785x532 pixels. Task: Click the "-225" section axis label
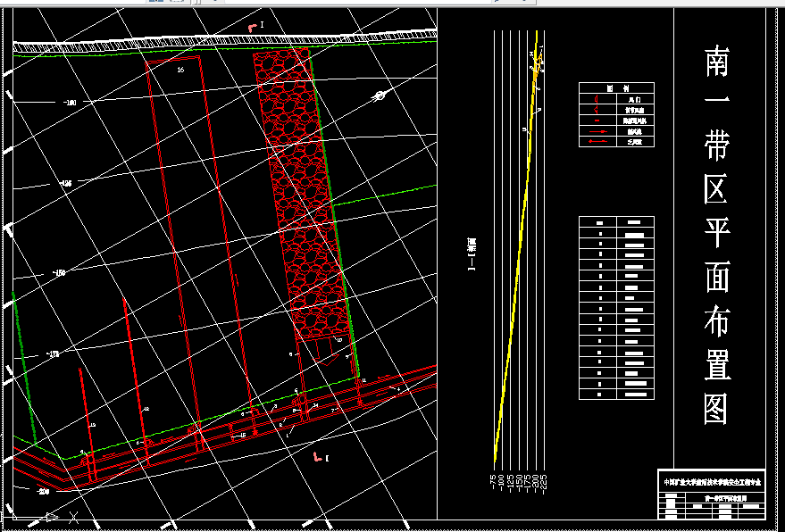coord(544,484)
